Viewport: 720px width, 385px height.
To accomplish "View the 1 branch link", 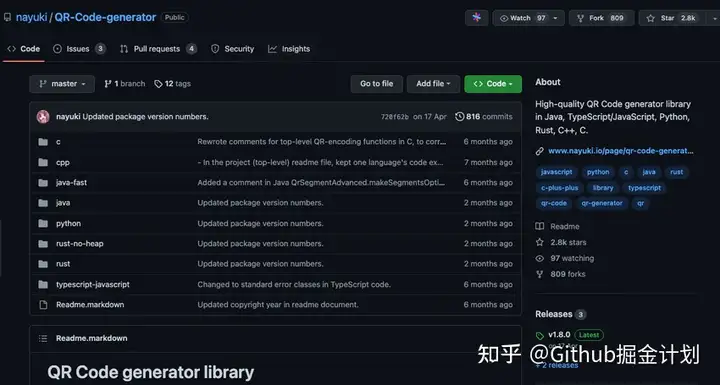I will point(124,84).
